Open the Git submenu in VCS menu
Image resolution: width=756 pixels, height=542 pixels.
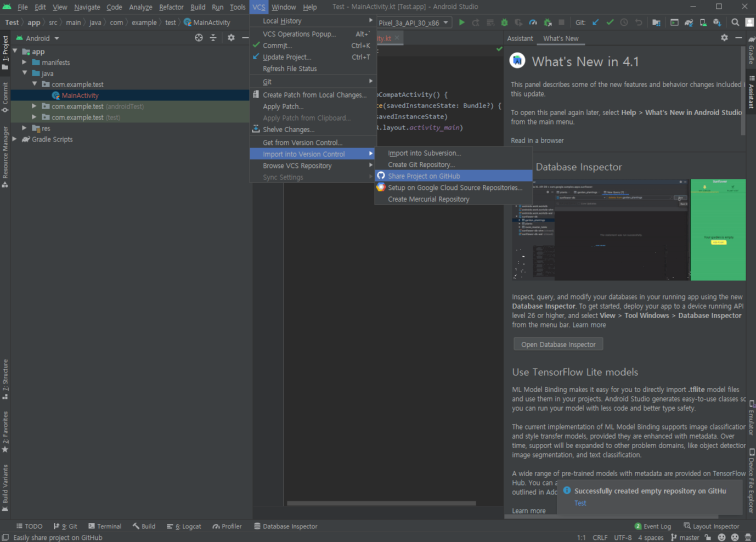(x=313, y=82)
